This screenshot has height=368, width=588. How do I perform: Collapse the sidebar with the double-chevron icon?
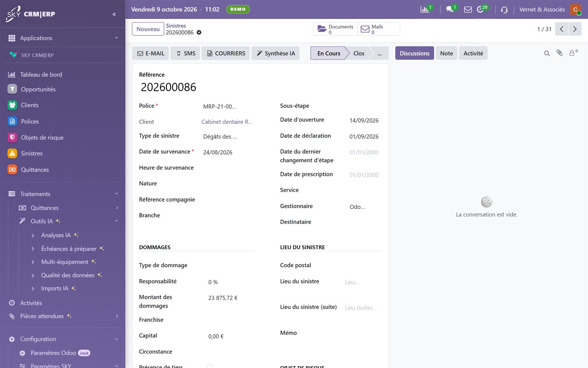[114, 14]
